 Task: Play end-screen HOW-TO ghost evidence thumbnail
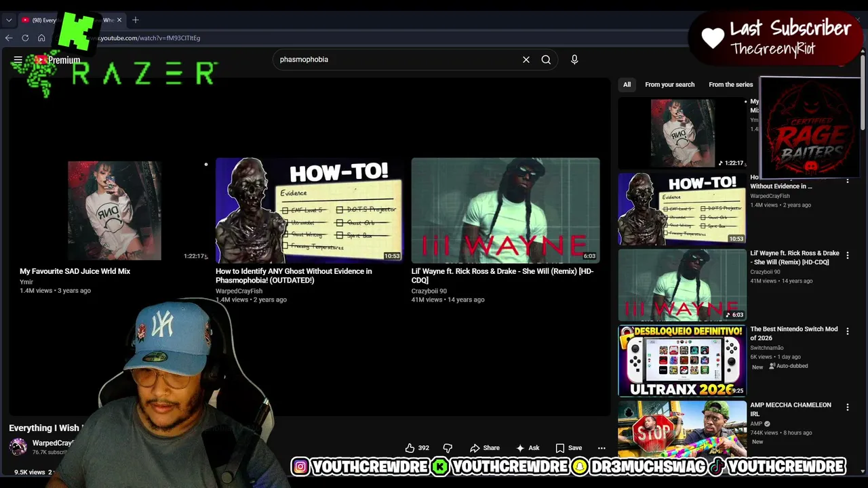pos(309,210)
